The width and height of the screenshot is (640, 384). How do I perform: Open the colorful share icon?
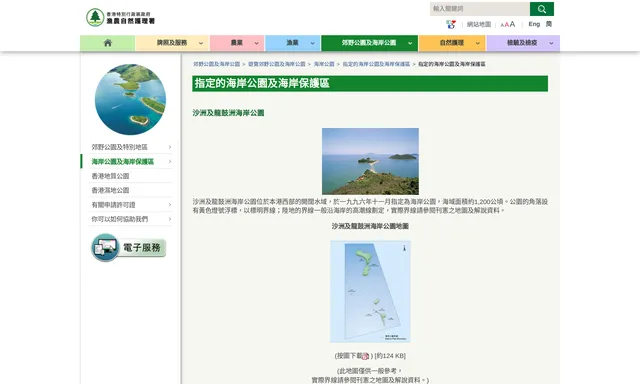point(451,24)
